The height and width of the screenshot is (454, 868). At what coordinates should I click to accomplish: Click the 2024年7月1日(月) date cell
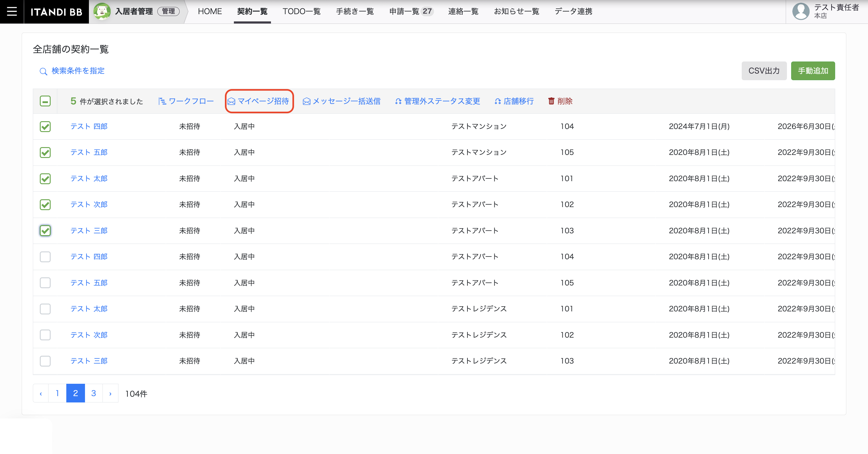699,126
